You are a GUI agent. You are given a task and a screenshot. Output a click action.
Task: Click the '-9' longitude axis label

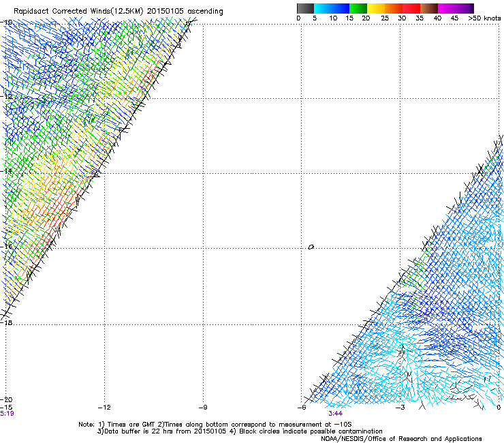203,408
